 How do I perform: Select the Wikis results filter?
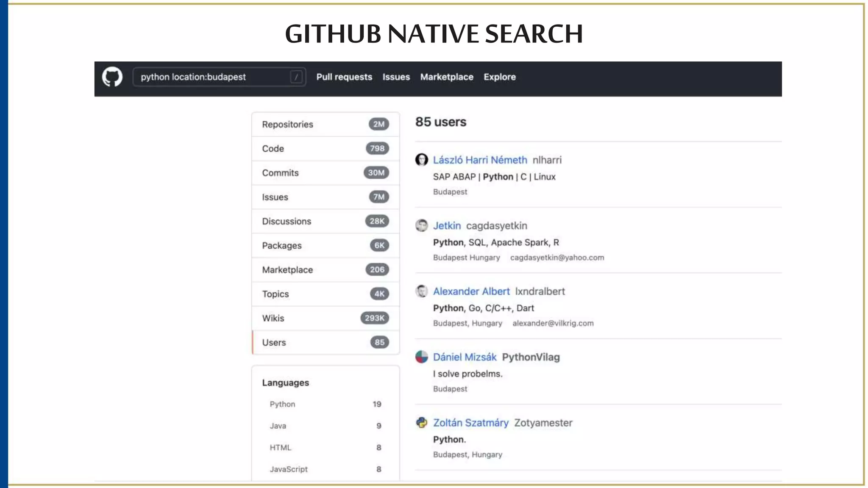(325, 318)
